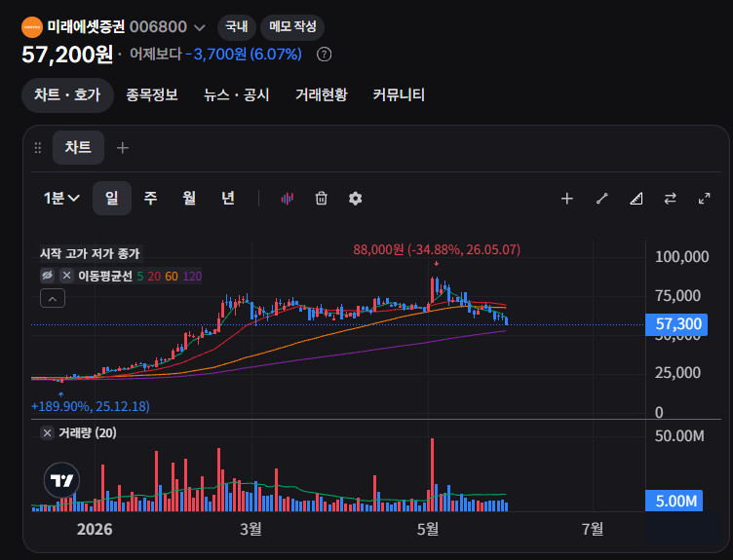The width and height of the screenshot is (733, 560).
Task: Hide the moving average indicator with eye icon
Action: (x=47, y=276)
